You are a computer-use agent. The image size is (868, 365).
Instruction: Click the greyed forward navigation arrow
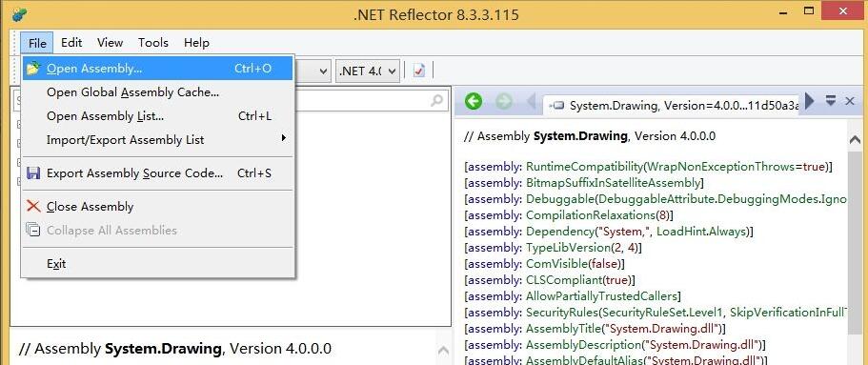tap(504, 102)
